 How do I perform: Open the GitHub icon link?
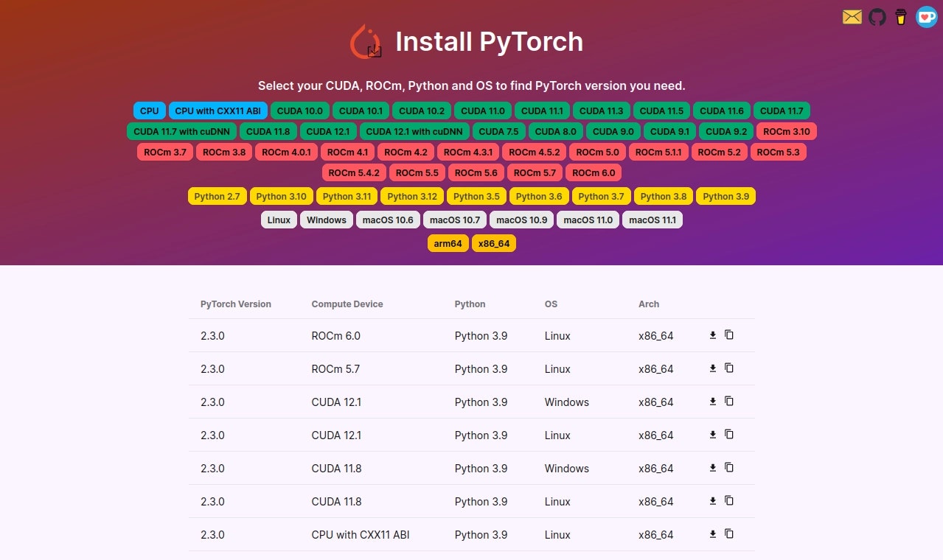[x=877, y=17]
